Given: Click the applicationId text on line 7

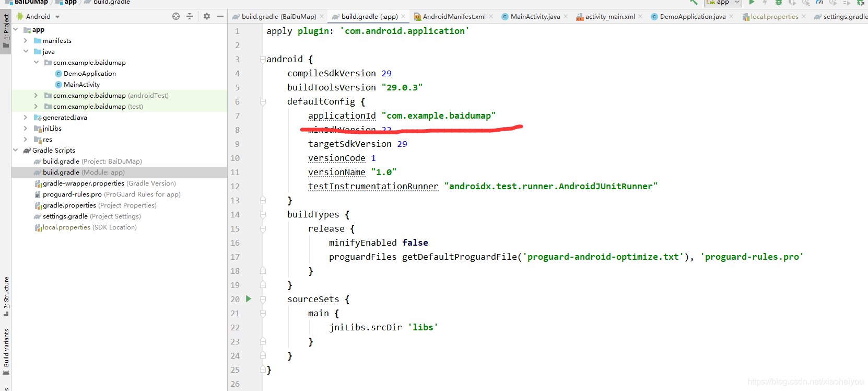Looking at the screenshot, I should click(x=342, y=116).
